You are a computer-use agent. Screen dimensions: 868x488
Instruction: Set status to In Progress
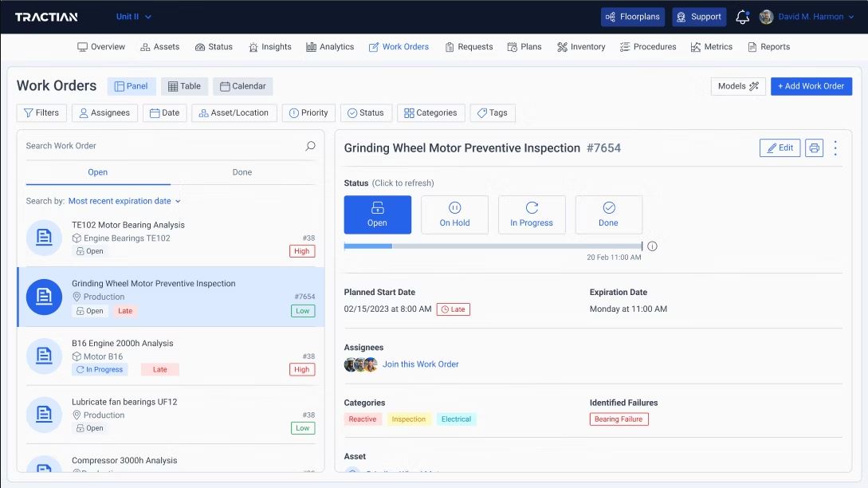pyautogui.click(x=532, y=214)
